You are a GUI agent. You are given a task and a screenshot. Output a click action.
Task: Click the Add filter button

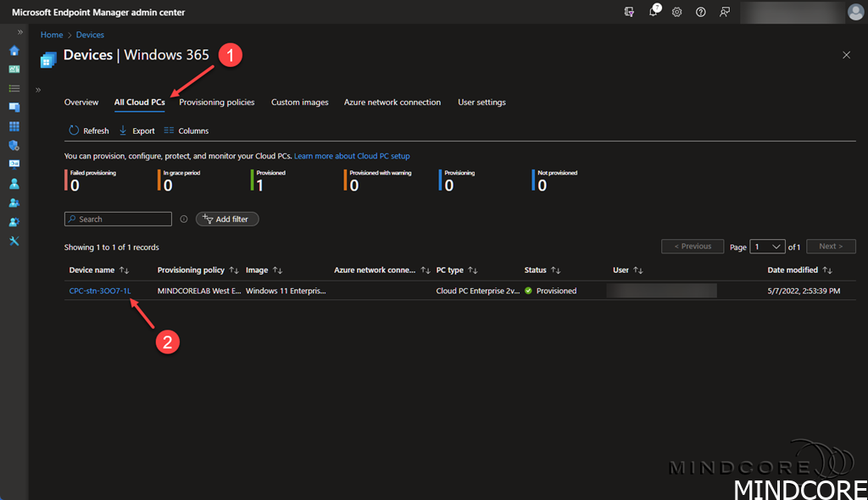point(227,219)
